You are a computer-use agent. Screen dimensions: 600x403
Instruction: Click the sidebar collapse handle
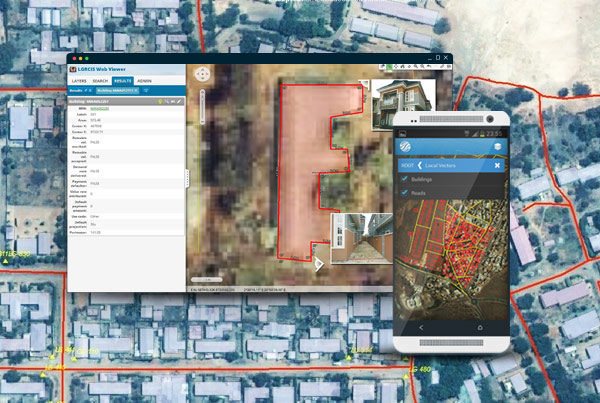(187, 178)
